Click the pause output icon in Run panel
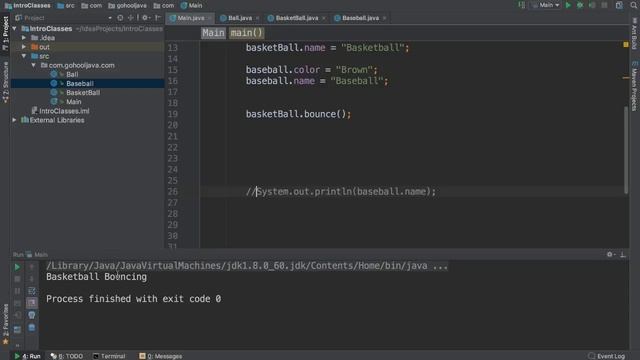Screen dimensions: 640x360 tap(17, 291)
